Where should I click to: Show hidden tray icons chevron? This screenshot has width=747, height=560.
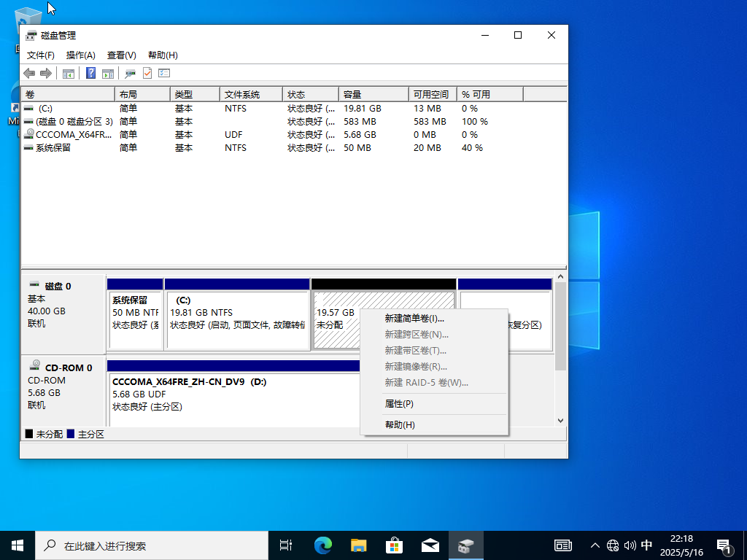595,545
